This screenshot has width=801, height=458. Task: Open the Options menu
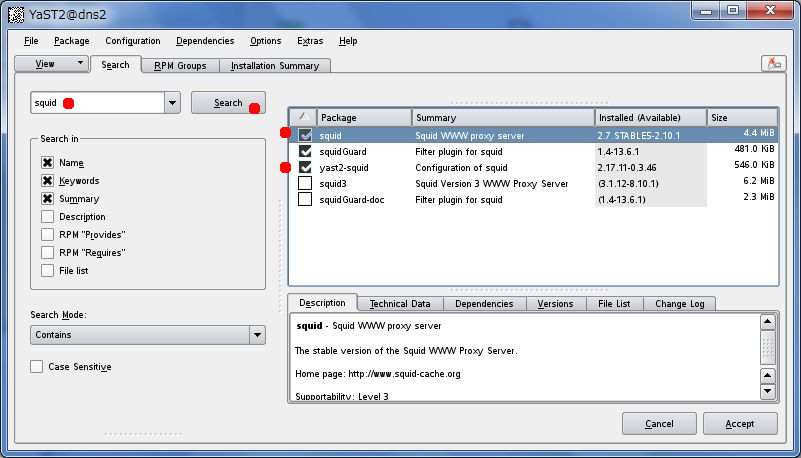266,41
